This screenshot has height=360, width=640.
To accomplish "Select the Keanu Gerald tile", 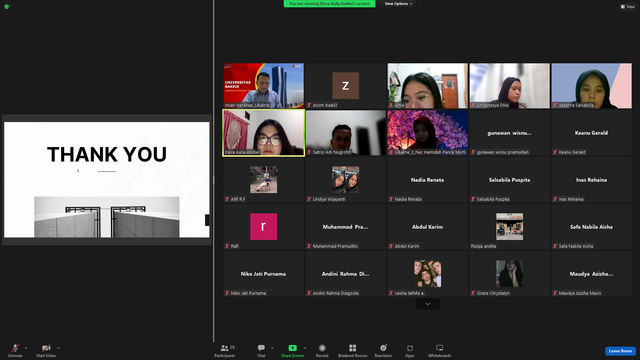I will pyautogui.click(x=591, y=133).
